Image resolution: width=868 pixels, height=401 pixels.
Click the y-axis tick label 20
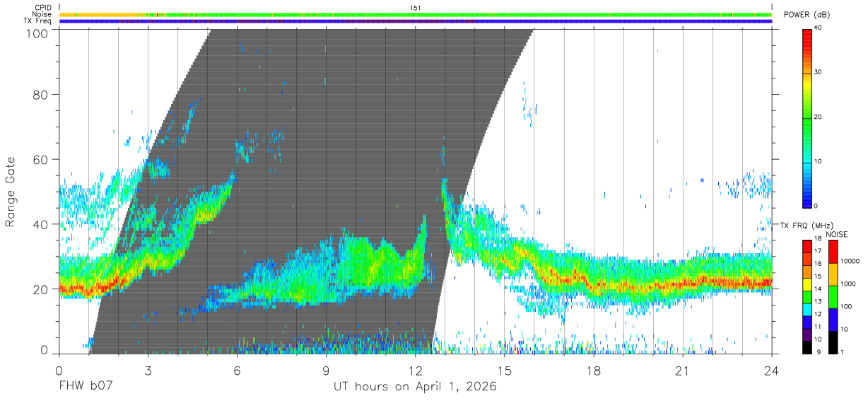[x=41, y=289]
